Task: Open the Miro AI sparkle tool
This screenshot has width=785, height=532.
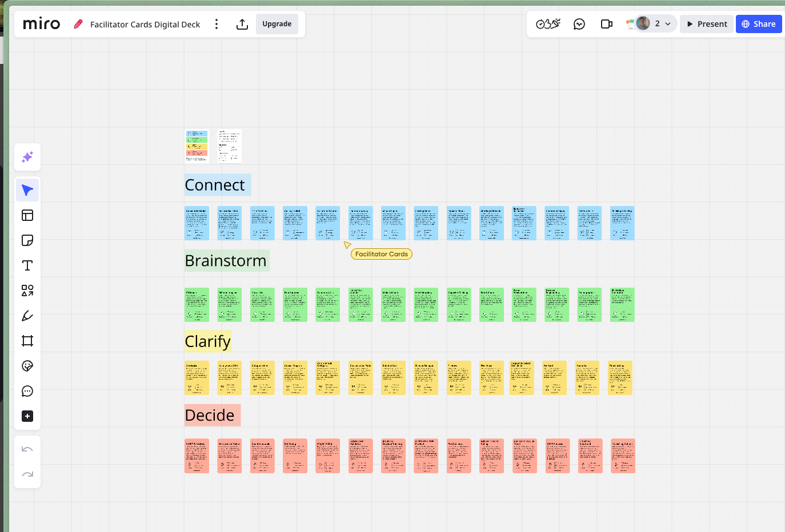Action: (27, 158)
